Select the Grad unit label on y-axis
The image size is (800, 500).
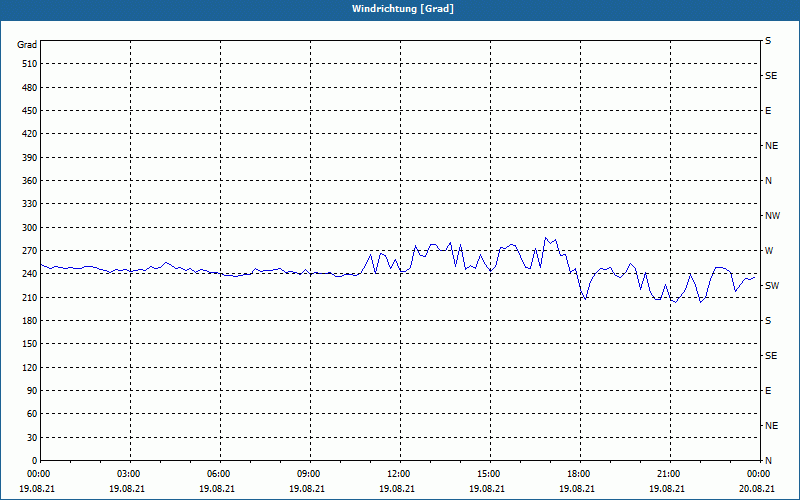[x=27, y=45]
